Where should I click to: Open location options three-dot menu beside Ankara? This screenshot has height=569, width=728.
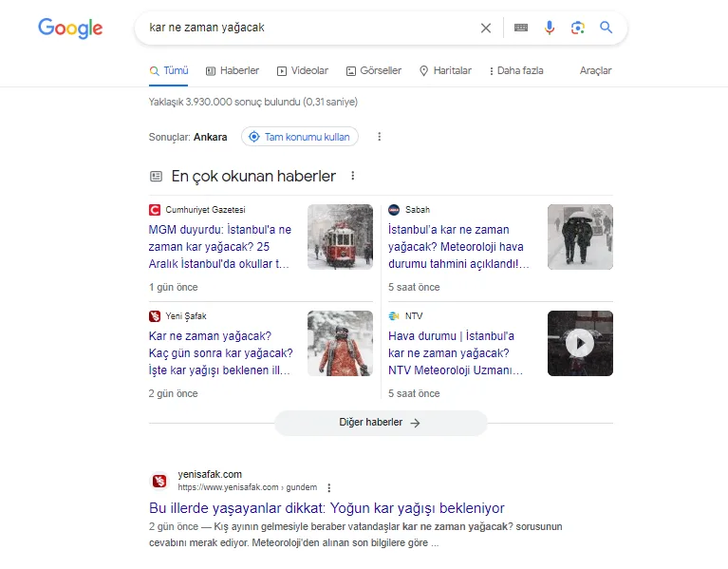pos(380,137)
